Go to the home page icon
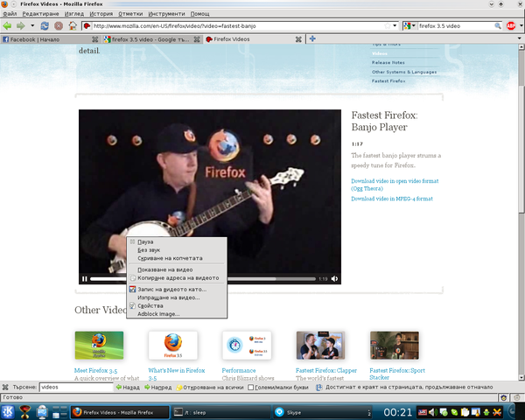Image resolution: width=525 pixels, height=420 pixels. (73, 25)
